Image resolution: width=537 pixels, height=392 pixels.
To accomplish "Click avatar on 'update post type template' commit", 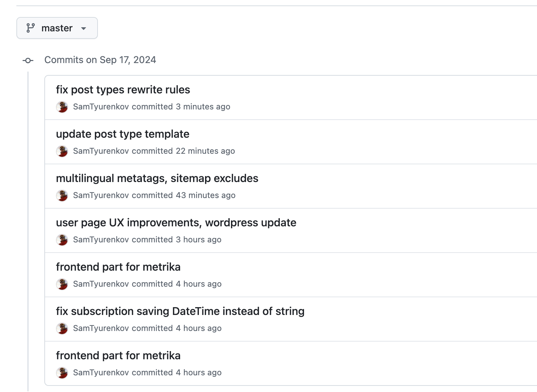I will (x=62, y=151).
